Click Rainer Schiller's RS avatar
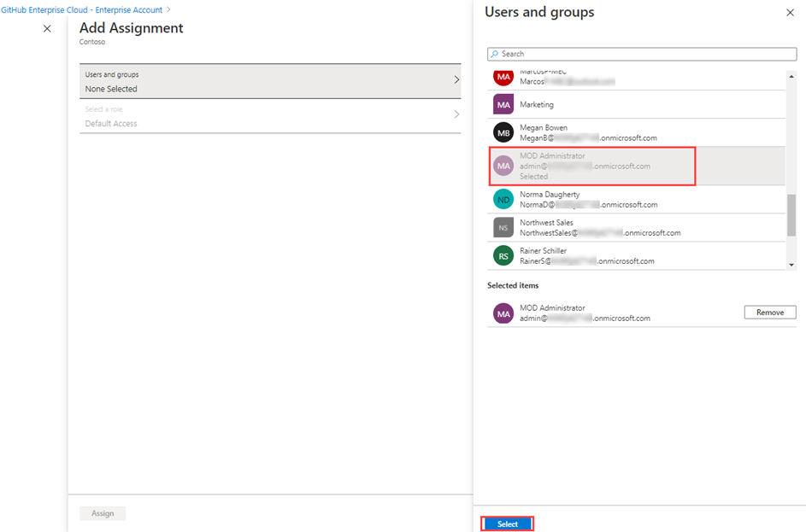 coord(503,255)
